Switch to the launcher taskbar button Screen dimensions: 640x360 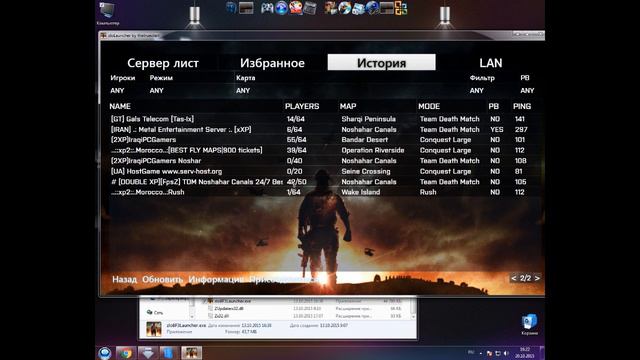click(x=191, y=353)
